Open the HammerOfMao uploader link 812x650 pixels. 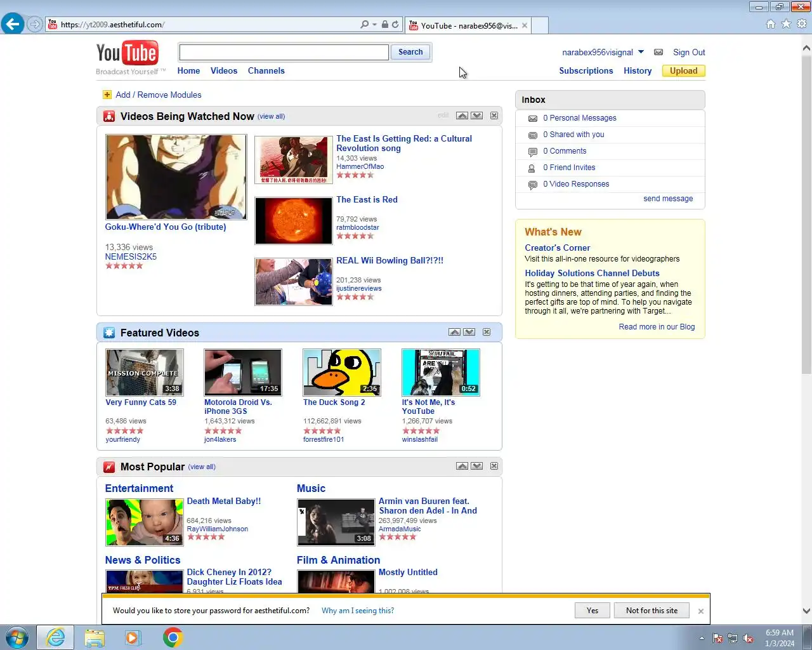click(360, 167)
